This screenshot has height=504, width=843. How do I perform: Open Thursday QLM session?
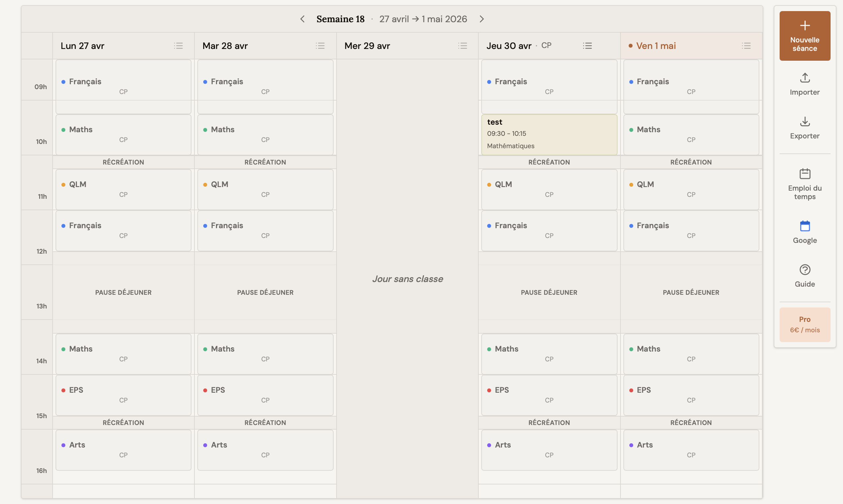(x=549, y=190)
